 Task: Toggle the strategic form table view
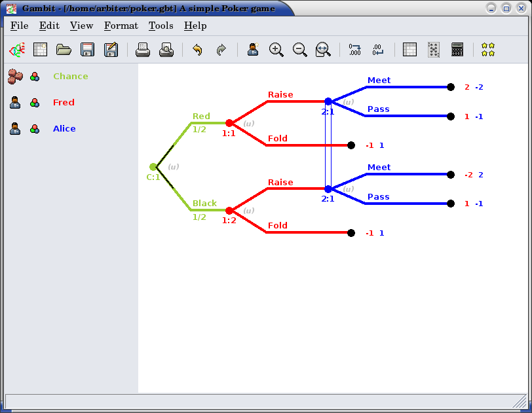(x=409, y=50)
